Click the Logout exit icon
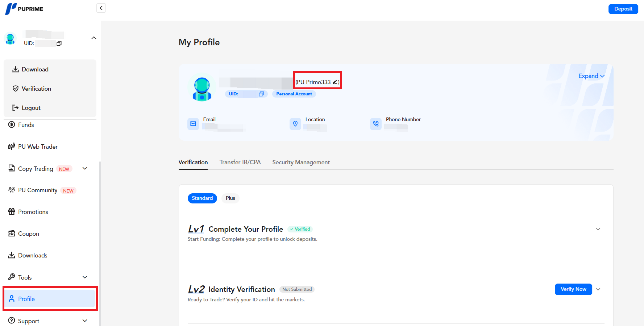 pyautogui.click(x=16, y=108)
